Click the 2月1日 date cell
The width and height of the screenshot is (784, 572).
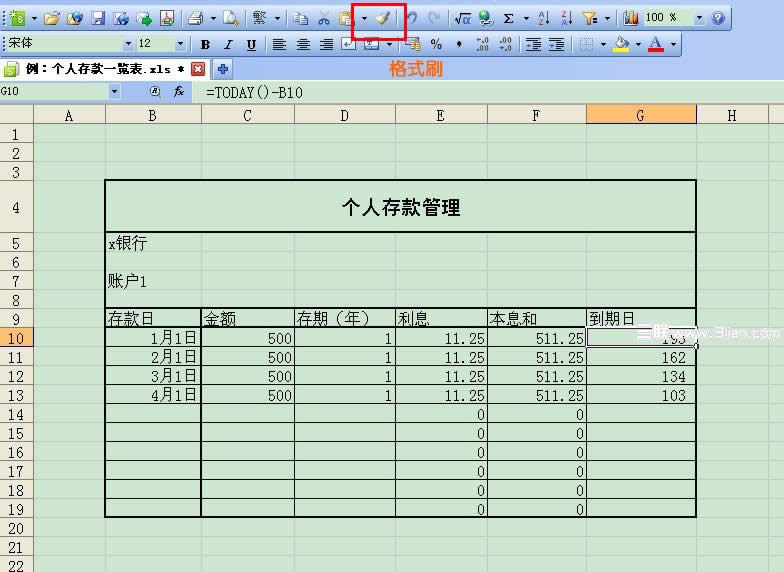153,357
